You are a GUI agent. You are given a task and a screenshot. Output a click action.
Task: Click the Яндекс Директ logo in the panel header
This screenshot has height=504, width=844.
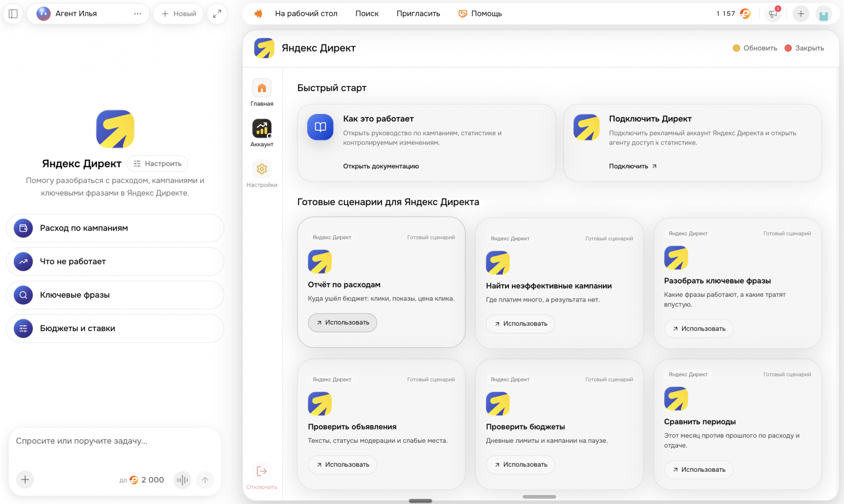click(264, 48)
